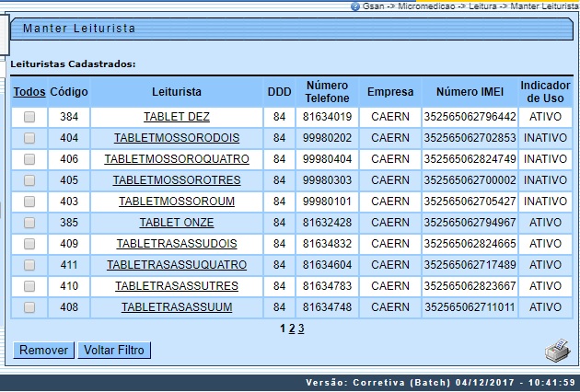Toggle checkbox for TABLETRASASSUUM row
Viewport: 580px width, 392px height.
(29, 307)
